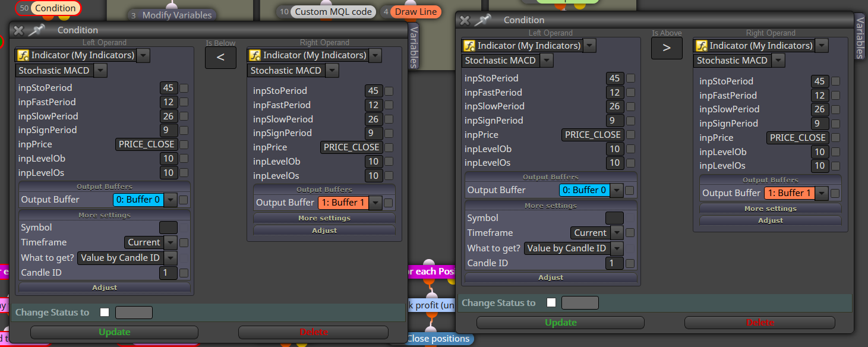Click the 'Is Below' less-than operator button
868x347 pixels.
220,58
